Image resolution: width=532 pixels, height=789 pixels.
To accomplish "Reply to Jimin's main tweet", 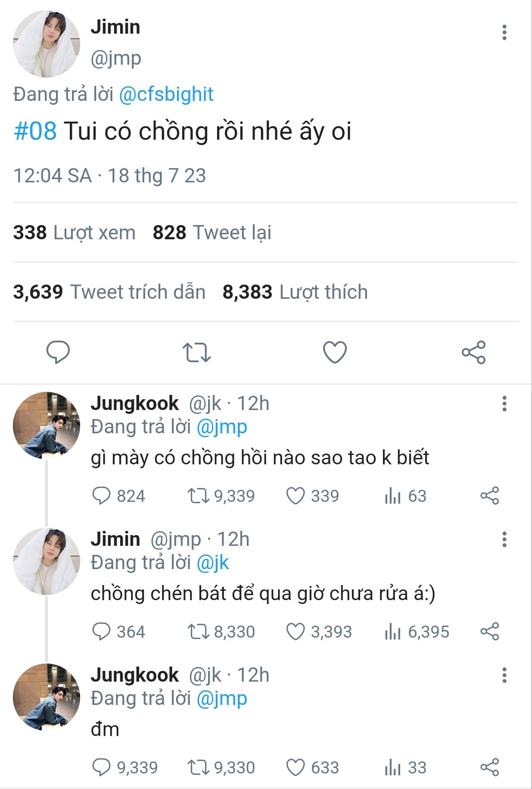I will coord(58,352).
